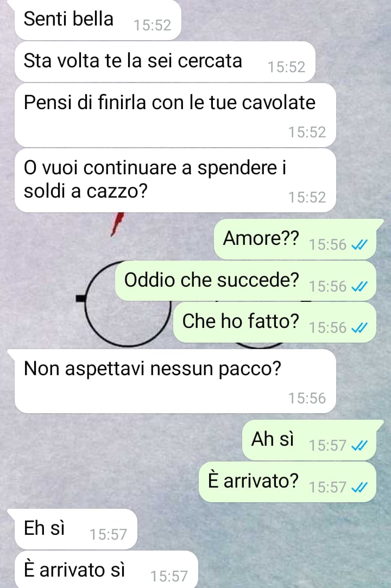This screenshot has height=588, width=391.
Task: Select the 'È arrivato sì' received message
Action: [106, 570]
